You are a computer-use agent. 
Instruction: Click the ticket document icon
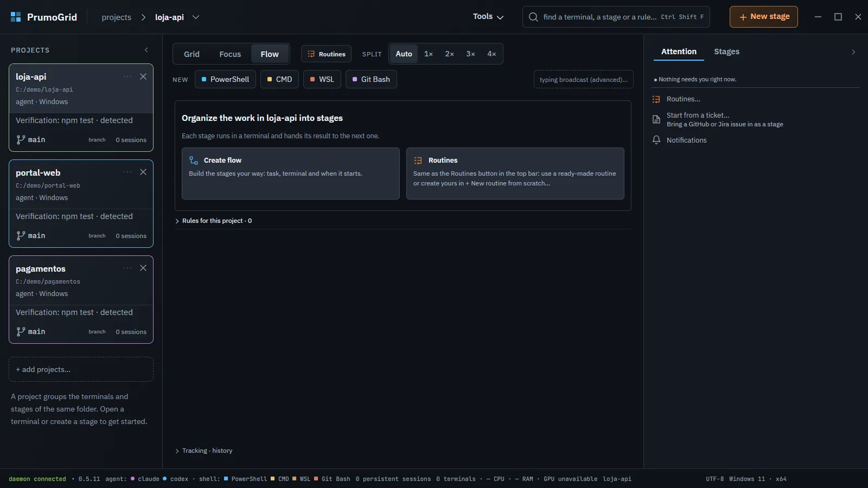click(656, 119)
